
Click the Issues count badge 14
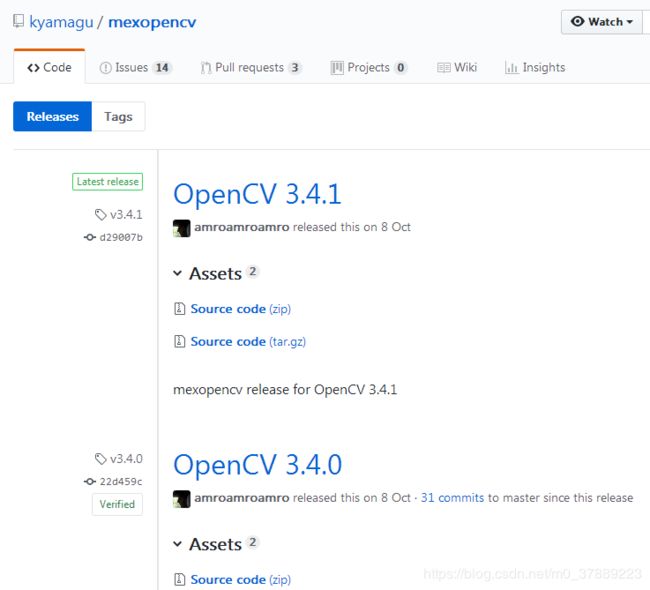(x=162, y=68)
